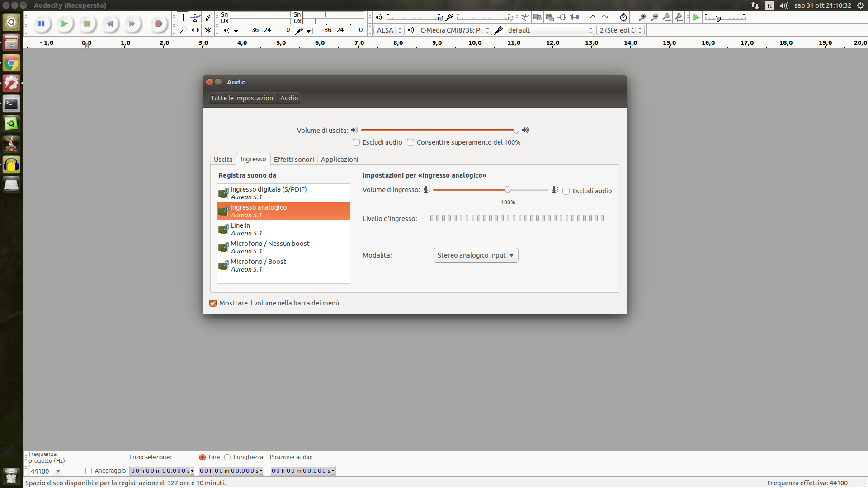Select the Draw pencil tool
This screenshot has height=488, width=868.
click(x=208, y=18)
